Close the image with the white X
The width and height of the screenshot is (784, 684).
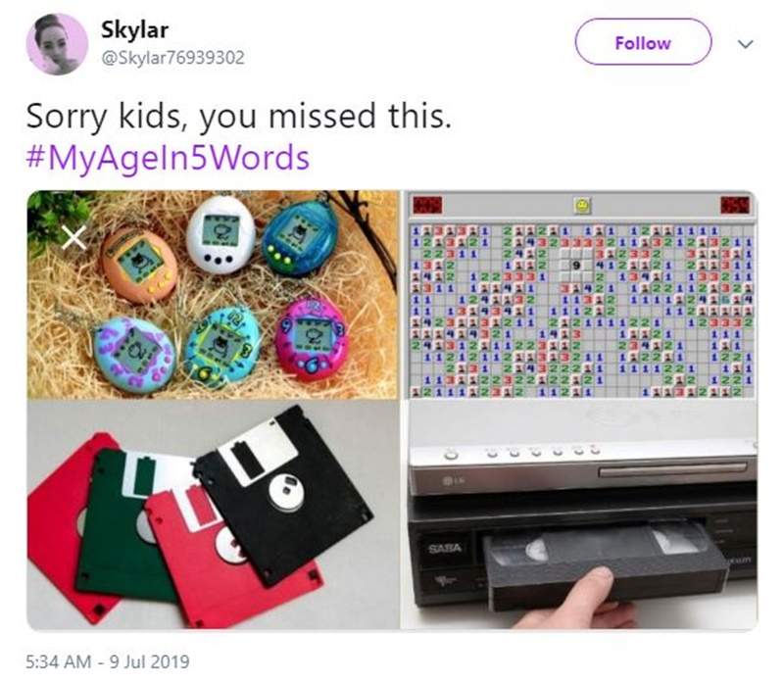click(x=73, y=236)
